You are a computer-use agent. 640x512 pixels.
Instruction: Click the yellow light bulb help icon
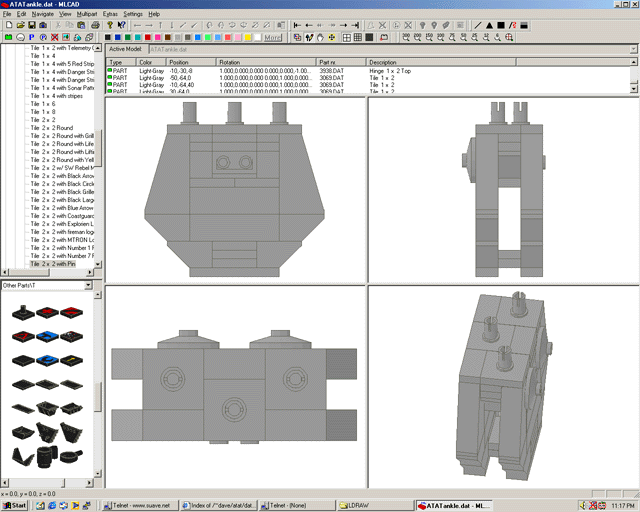click(110, 25)
